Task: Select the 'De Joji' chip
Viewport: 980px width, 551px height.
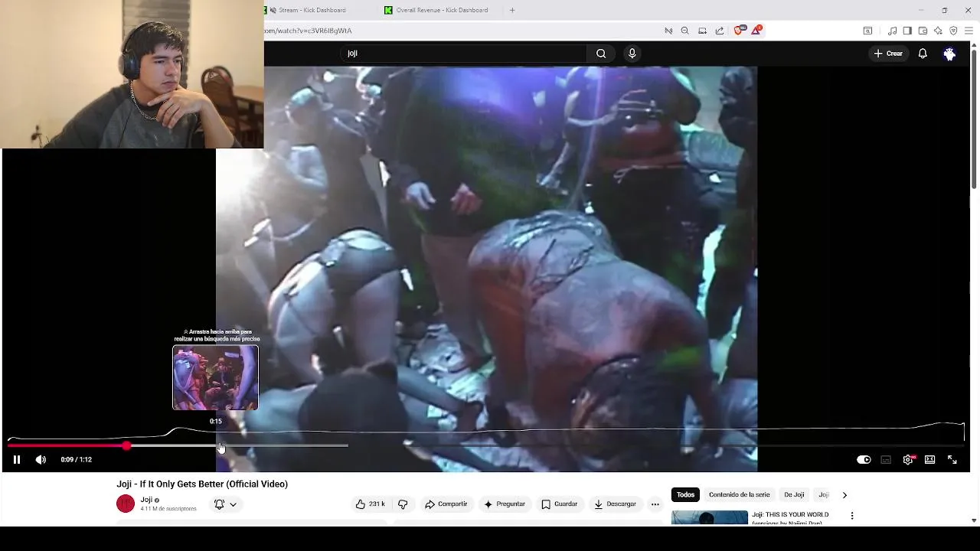Action: point(794,495)
